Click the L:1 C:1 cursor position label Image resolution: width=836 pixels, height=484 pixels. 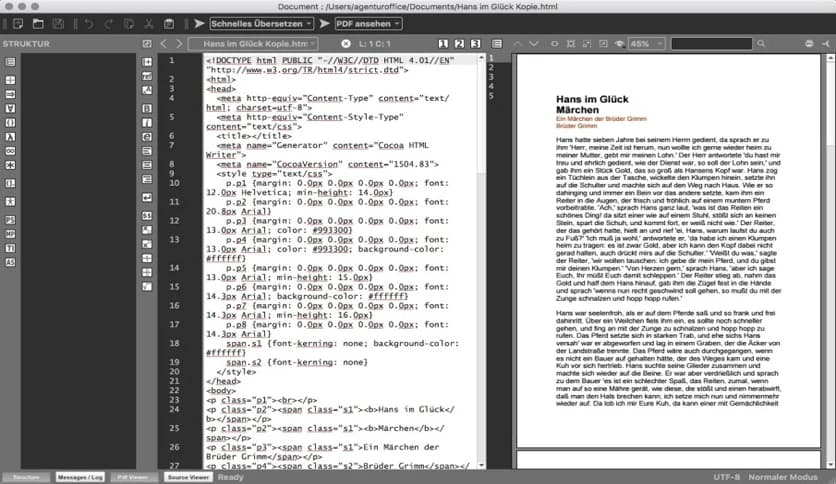click(374, 44)
